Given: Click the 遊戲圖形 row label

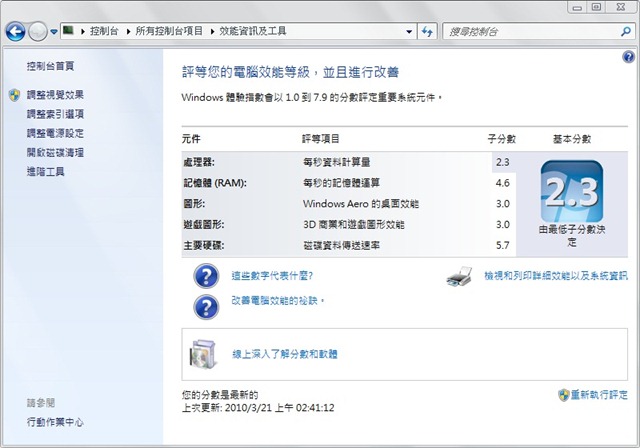Looking at the screenshot, I should click(x=204, y=225).
